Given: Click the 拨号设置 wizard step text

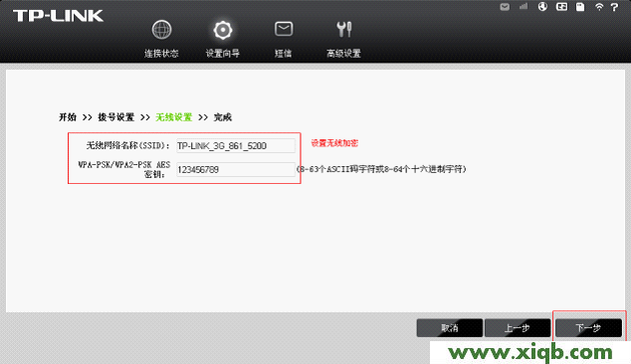Looking at the screenshot, I should pos(115,117).
